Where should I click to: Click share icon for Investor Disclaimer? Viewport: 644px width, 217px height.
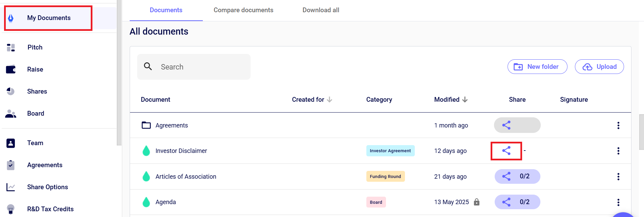click(506, 151)
